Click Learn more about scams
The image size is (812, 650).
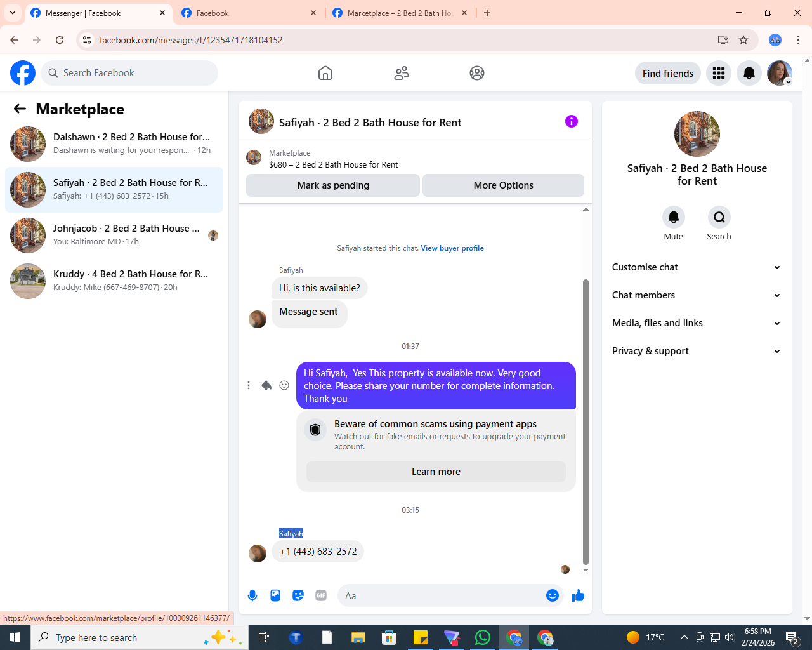pos(436,472)
